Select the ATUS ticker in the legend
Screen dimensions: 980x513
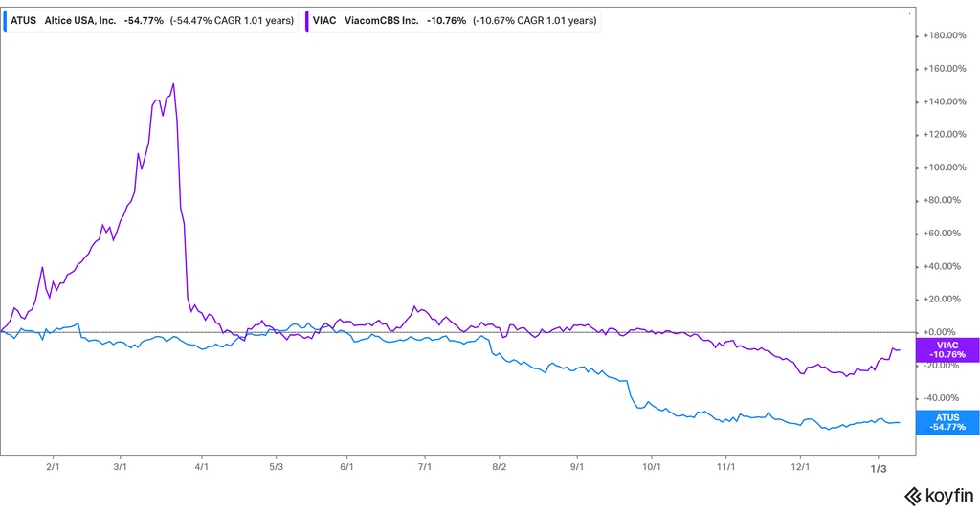point(23,20)
